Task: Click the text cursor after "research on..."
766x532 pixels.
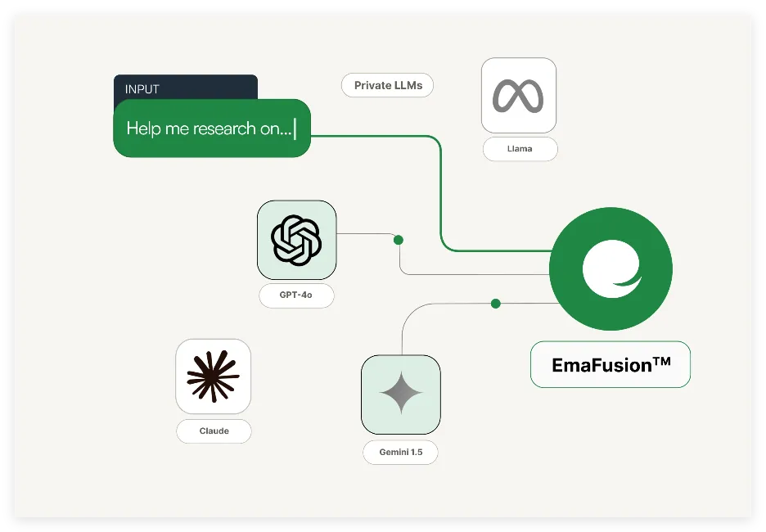Action: pyautogui.click(x=295, y=128)
